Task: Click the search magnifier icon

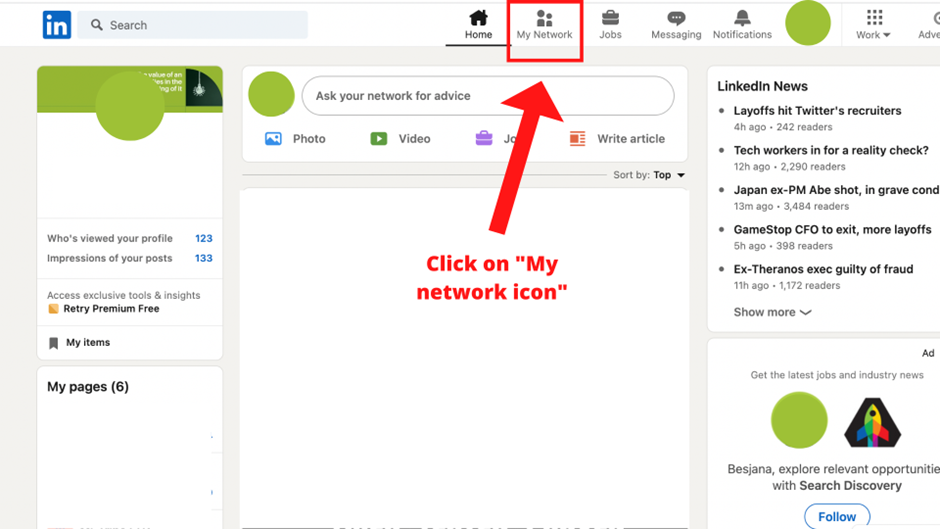Action: [x=97, y=25]
